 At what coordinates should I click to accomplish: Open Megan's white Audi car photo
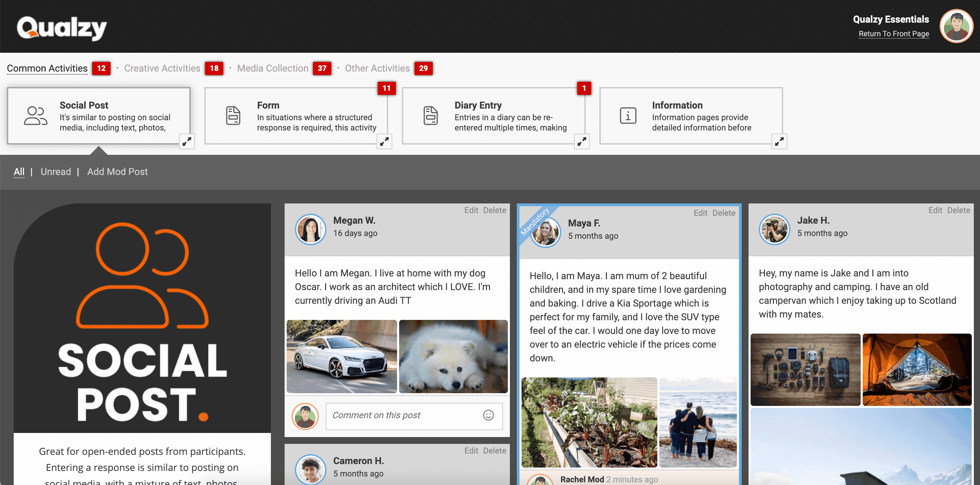pos(341,356)
